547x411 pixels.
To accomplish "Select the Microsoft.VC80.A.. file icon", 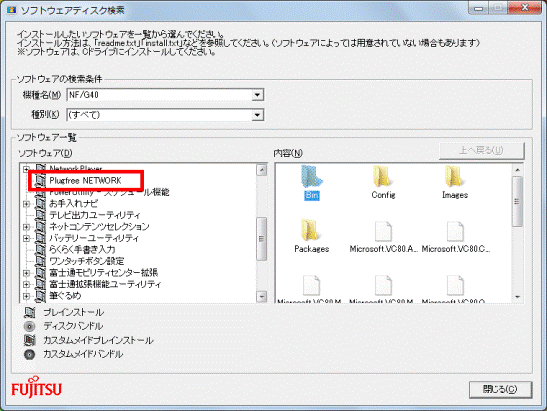I will 383,231.
